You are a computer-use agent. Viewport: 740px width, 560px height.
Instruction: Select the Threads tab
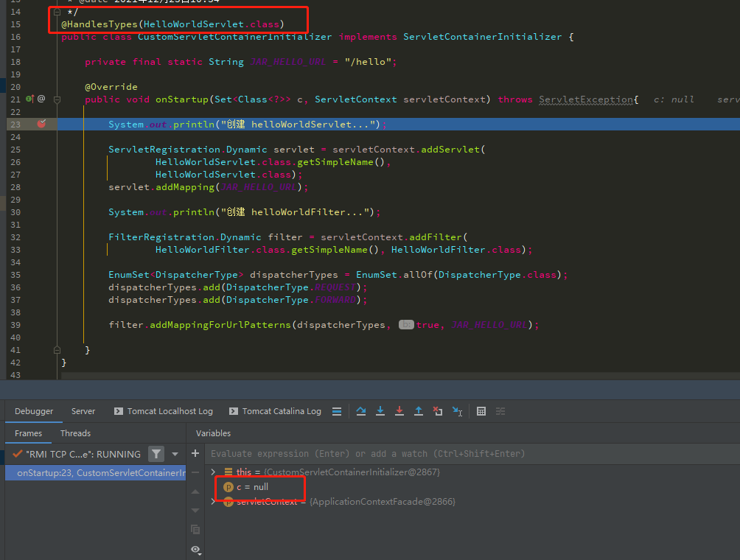coord(75,433)
